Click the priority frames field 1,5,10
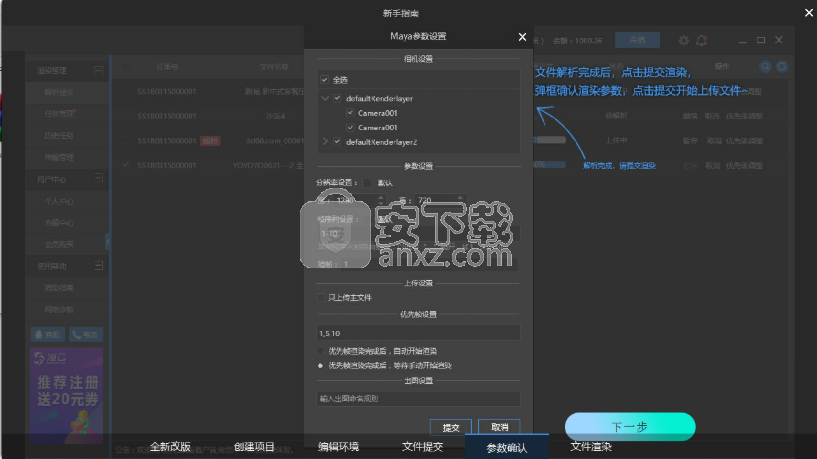 click(418, 333)
